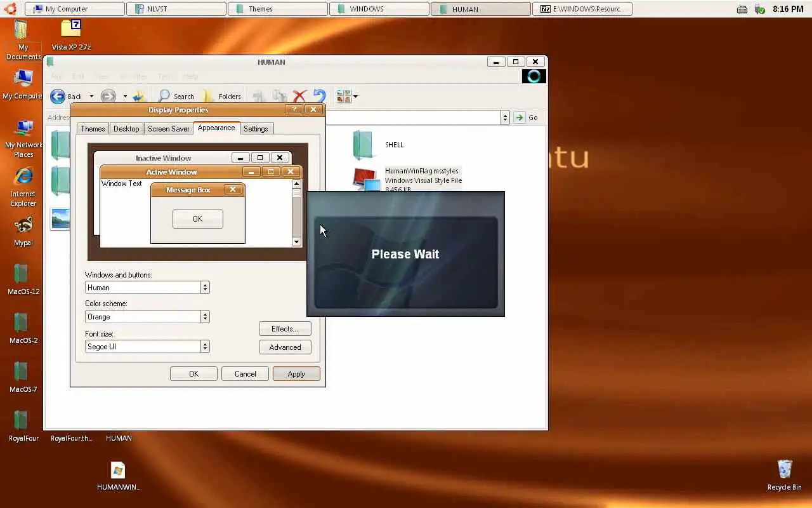Select the Appearance tab

click(x=216, y=128)
